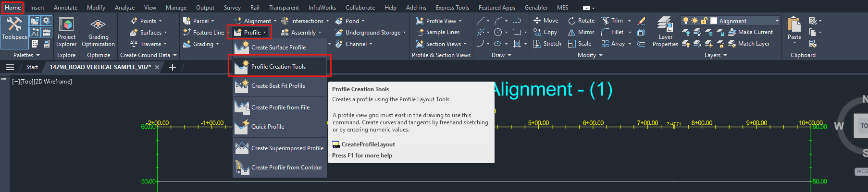
Task: Open Layer Properties manager
Action: click(665, 32)
